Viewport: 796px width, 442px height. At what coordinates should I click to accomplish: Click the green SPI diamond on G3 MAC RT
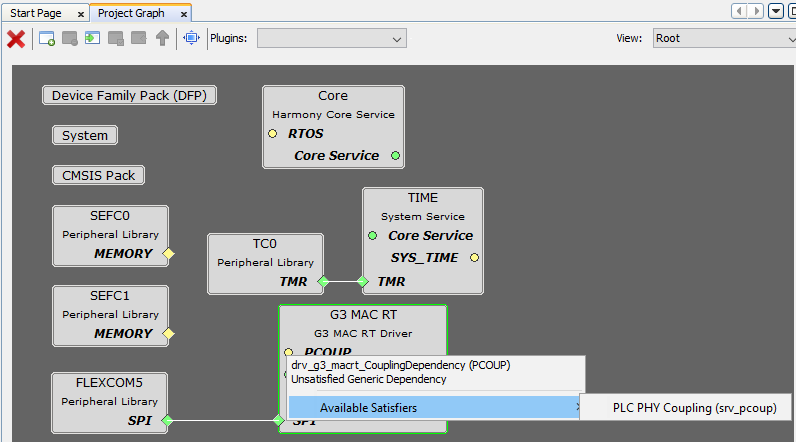click(278, 420)
